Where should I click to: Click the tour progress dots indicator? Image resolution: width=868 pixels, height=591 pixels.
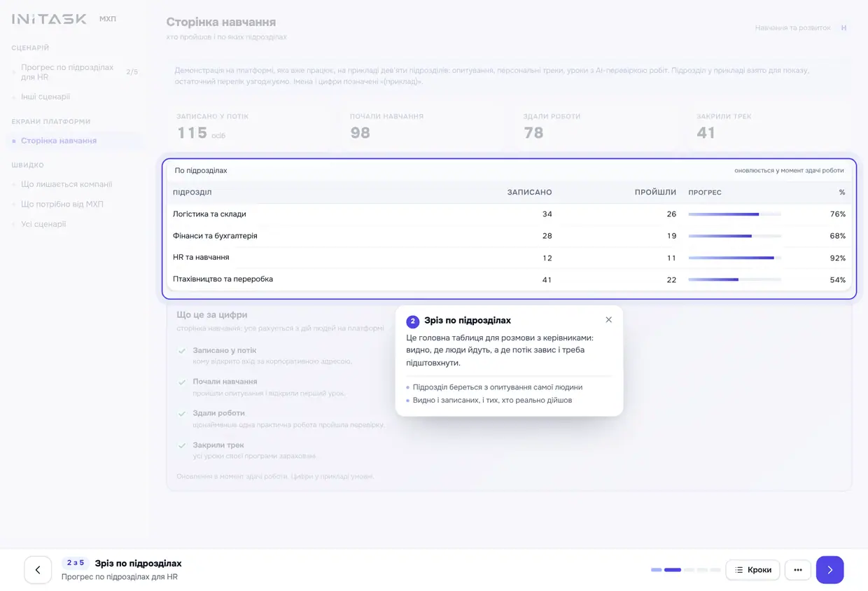685,570
